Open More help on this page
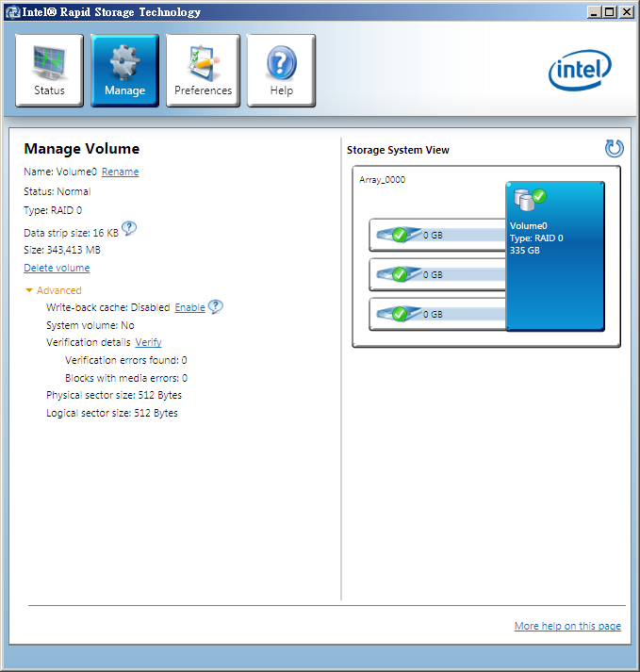Image resolution: width=640 pixels, height=672 pixels. pos(567,626)
